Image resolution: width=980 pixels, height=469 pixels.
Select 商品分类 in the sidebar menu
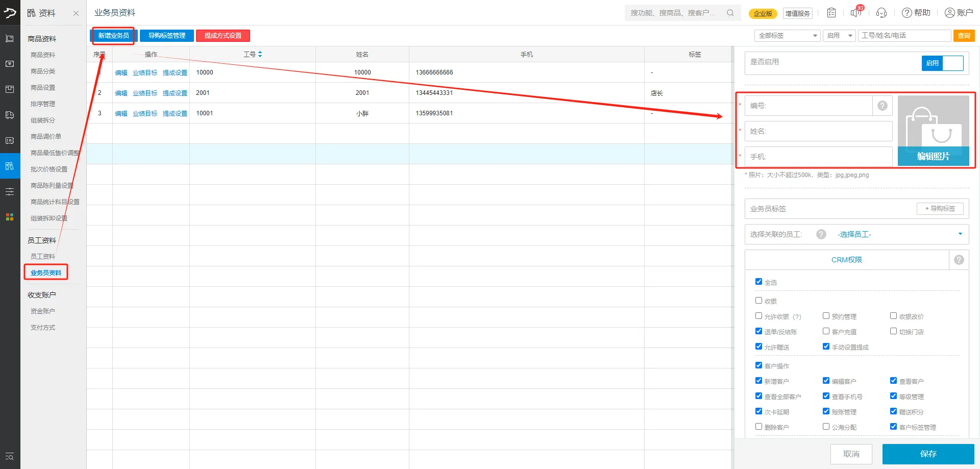tap(43, 71)
